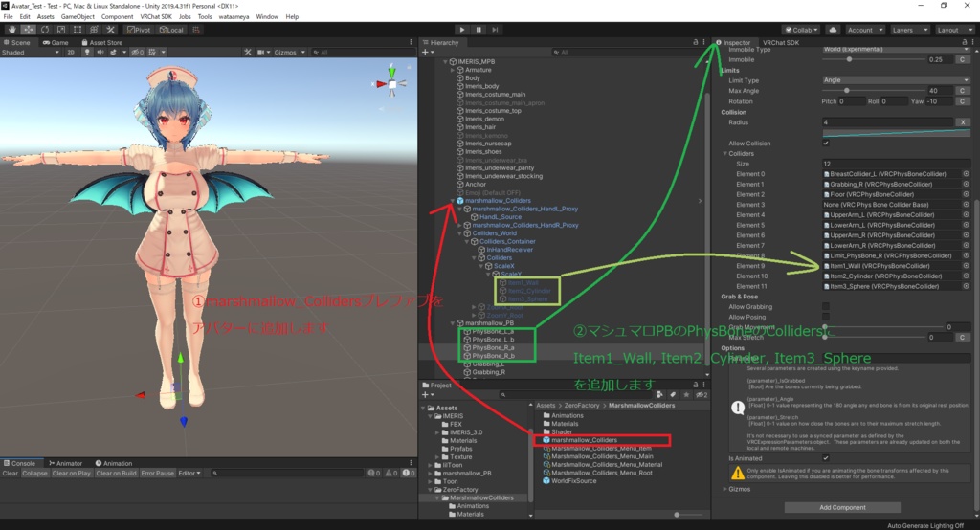Enable Allow Grabbing checkbox
Viewport: 980px width, 530px height.
pyautogui.click(x=826, y=307)
